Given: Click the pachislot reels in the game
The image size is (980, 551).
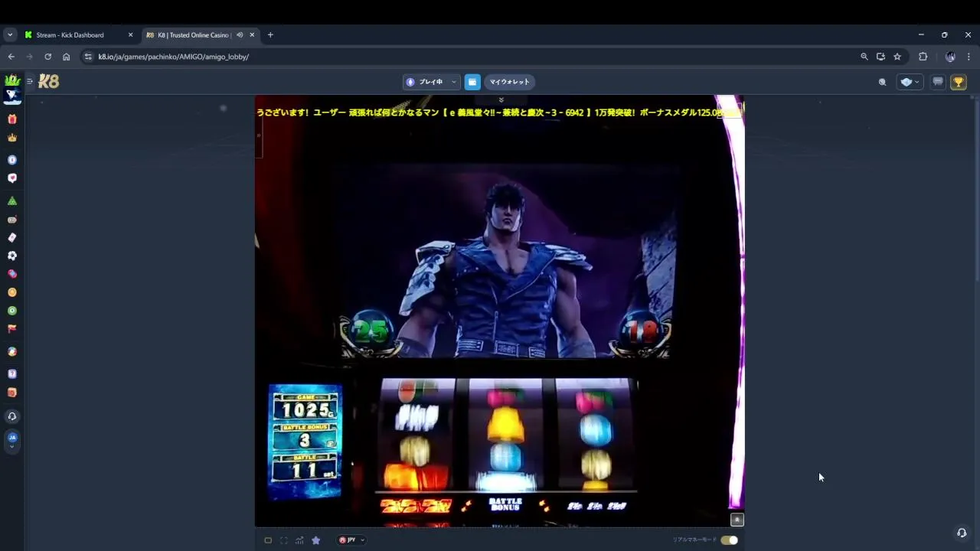Looking at the screenshot, I should (x=507, y=434).
